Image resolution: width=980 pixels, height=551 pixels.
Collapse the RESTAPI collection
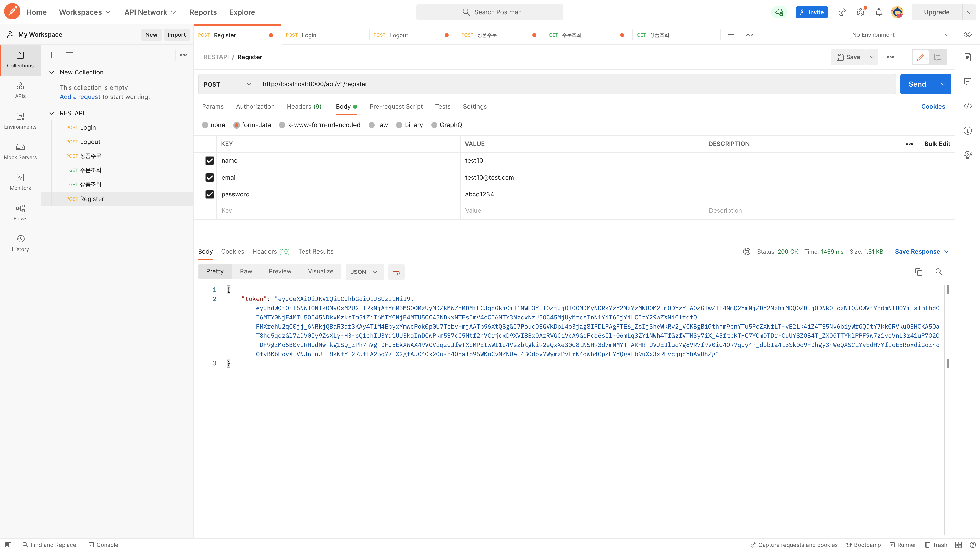click(x=52, y=113)
